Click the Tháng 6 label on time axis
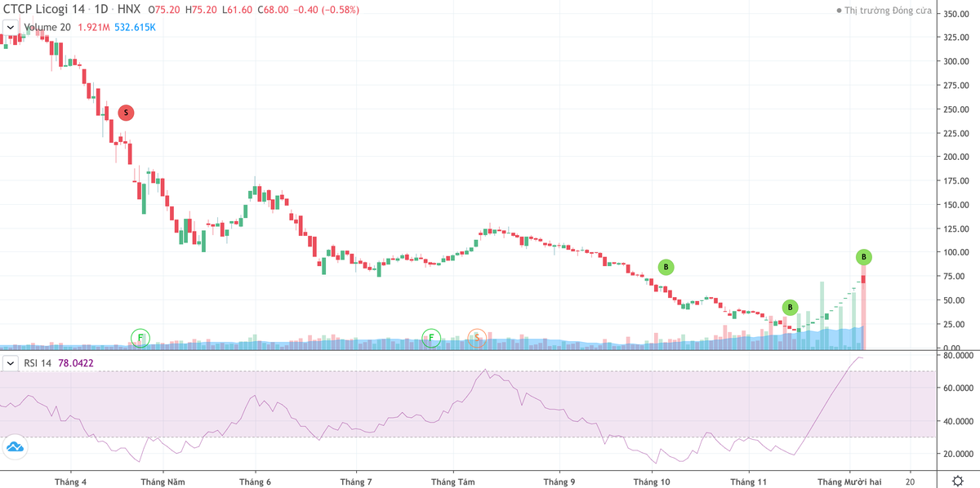 [x=256, y=481]
